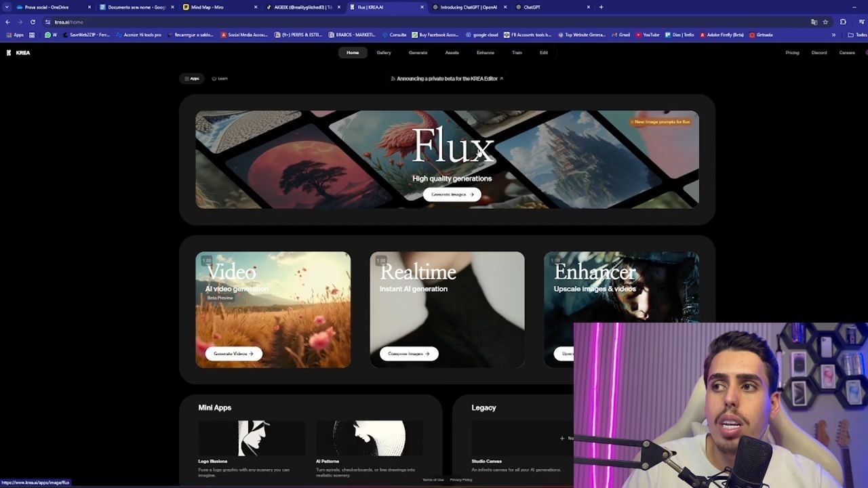
Task: Open the tab search dropdown arrow
Action: (7, 7)
